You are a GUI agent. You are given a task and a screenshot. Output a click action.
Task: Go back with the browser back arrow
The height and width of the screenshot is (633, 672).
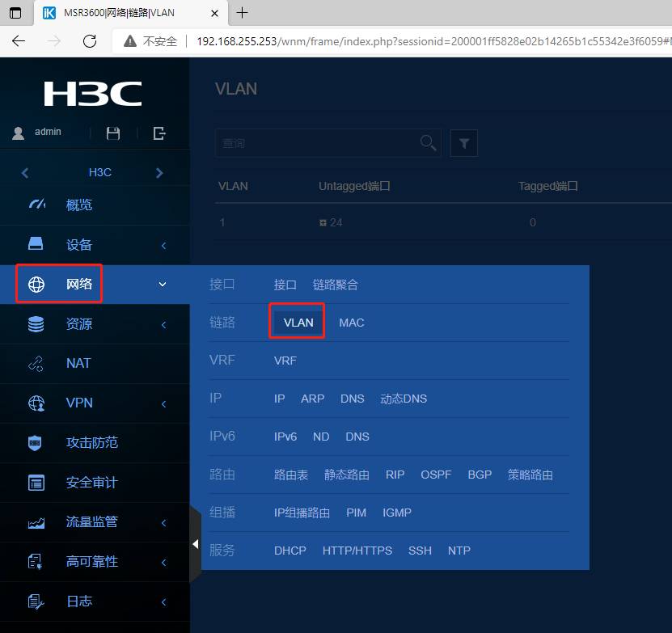click(19, 41)
